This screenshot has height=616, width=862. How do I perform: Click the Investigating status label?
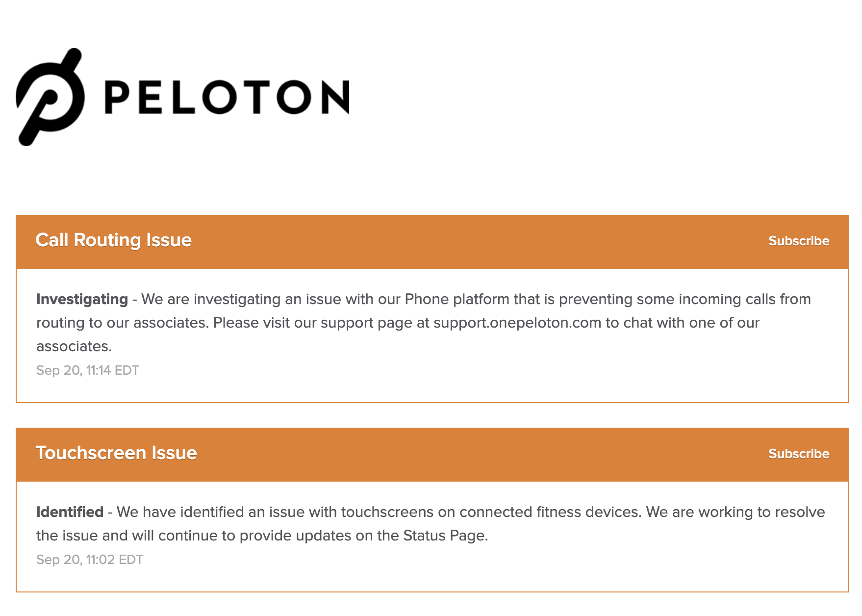[82, 299]
